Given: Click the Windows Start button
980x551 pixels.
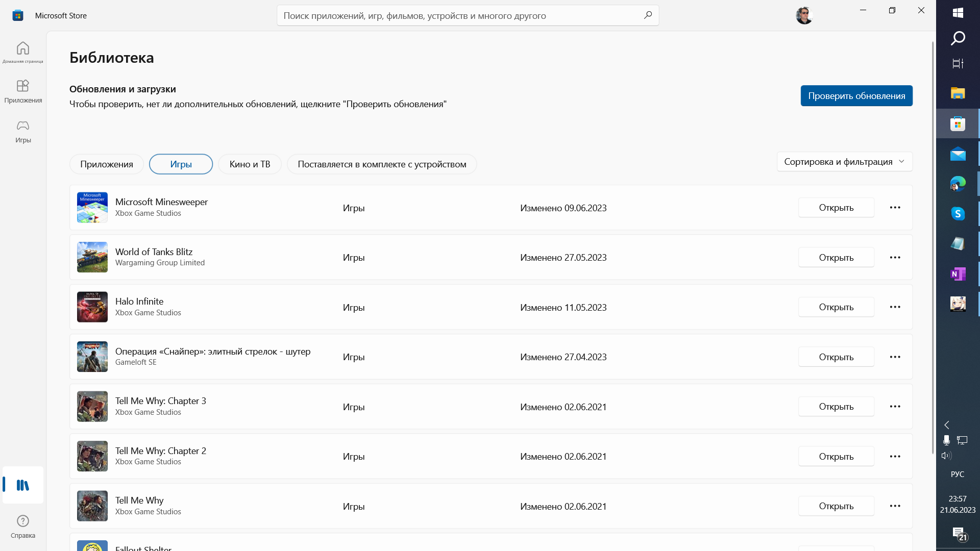Looking at the screenshot, I should click(x=958, y=13).
